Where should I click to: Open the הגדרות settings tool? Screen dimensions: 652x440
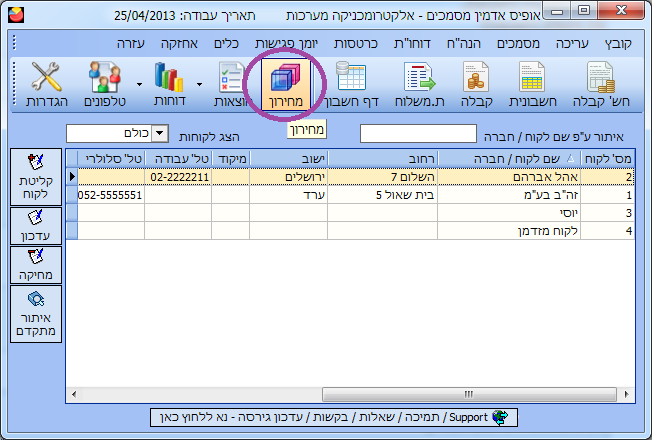tap(47, 85)
